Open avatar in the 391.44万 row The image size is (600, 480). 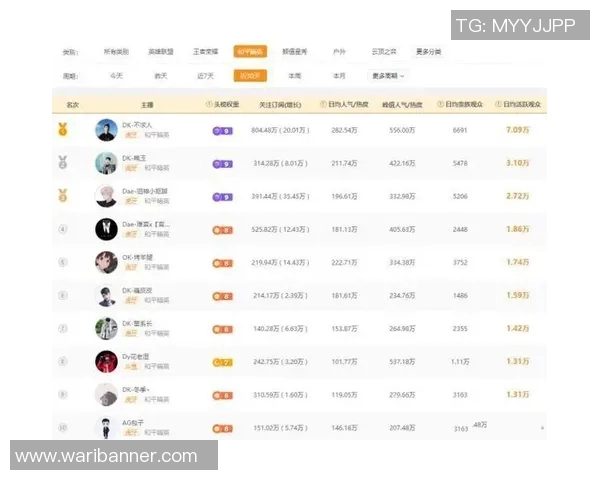click(106, 196)
